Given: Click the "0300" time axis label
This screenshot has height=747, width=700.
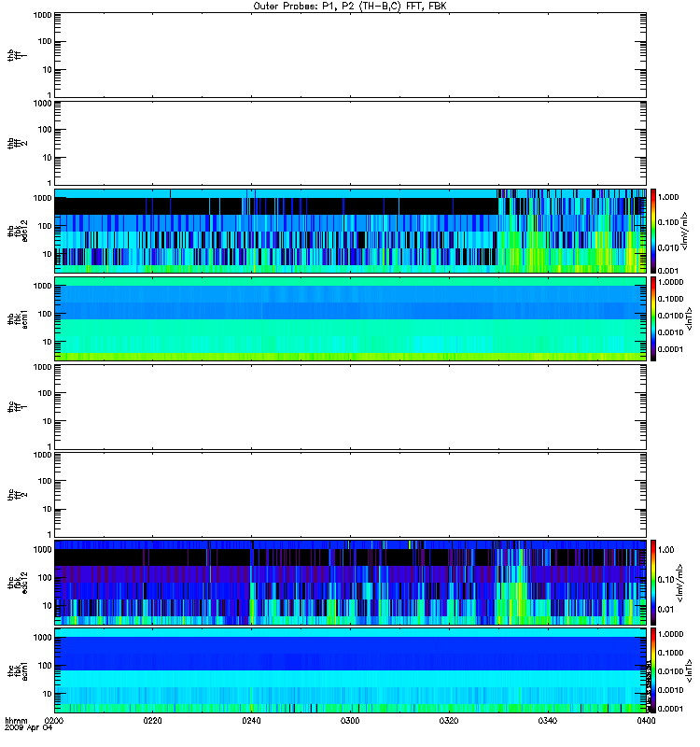Looking at the screenshot, I should 350,721.
